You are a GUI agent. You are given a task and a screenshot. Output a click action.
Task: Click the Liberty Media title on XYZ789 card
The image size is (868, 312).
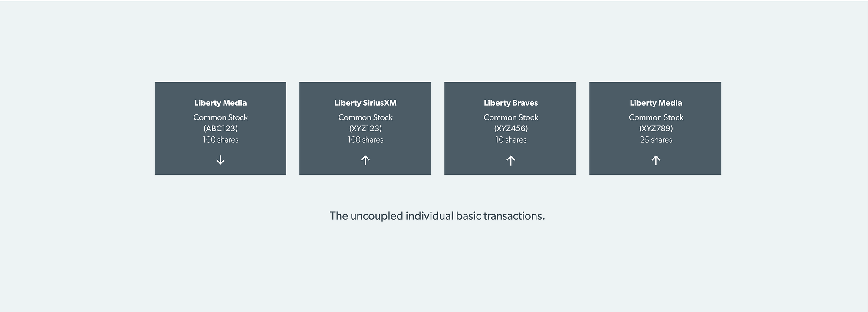tap(656, 103)
